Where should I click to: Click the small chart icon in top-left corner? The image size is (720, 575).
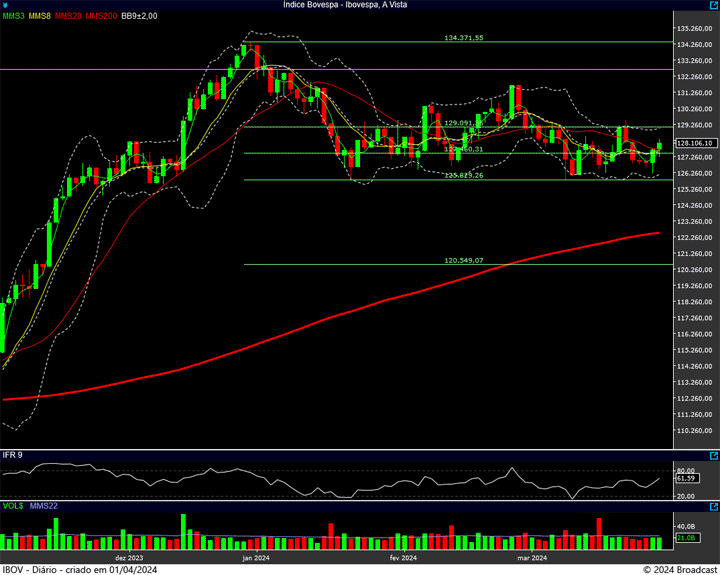point(5,5)
